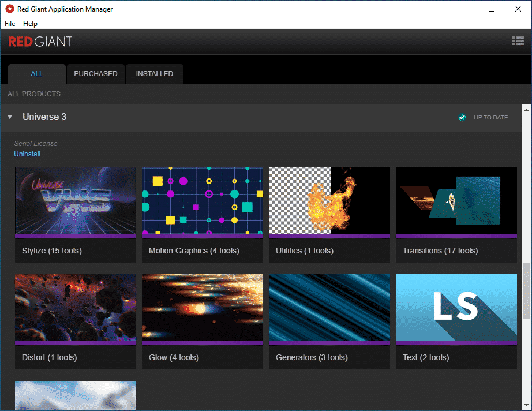Select the Distort (1 tools) label
The width and height of the screenshot is (532, 411).
(x=50, y=358)
